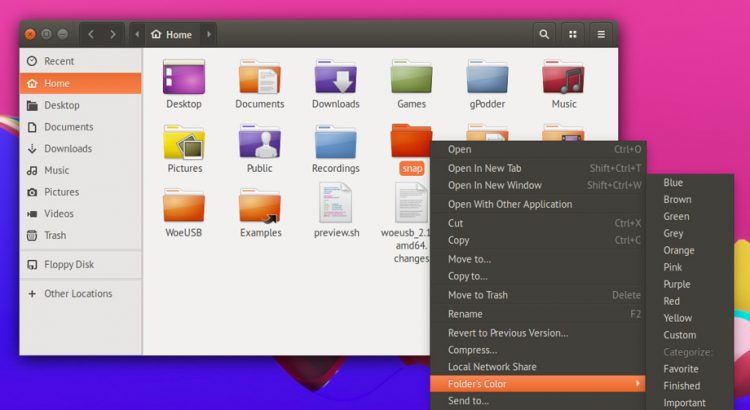This screenshot has width=750, height=410.
Task: Mark folder as Favorite
Action: pyautogui.click(x=691, y=369)
